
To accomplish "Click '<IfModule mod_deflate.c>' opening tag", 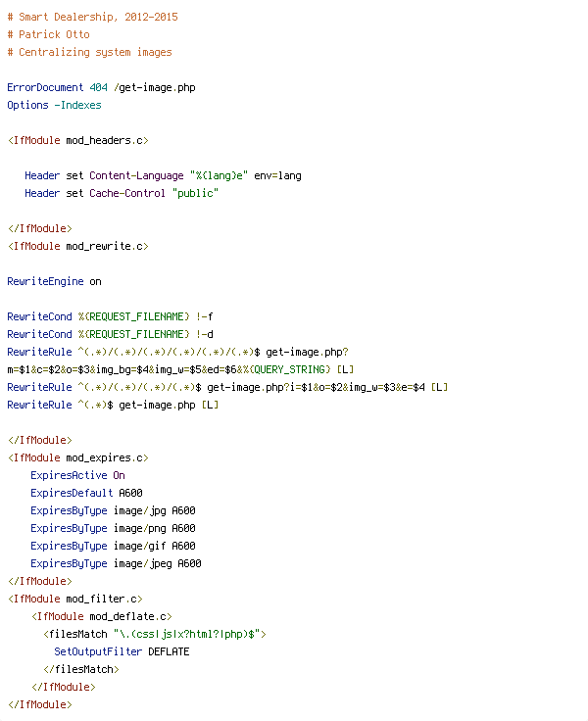I will pyautogui.click(x=102, y=616).
